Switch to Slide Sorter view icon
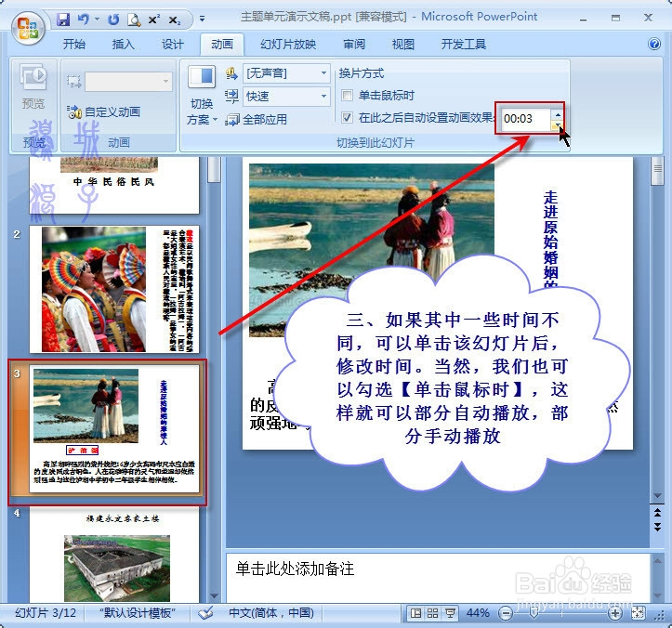 (x=432, y=613)
